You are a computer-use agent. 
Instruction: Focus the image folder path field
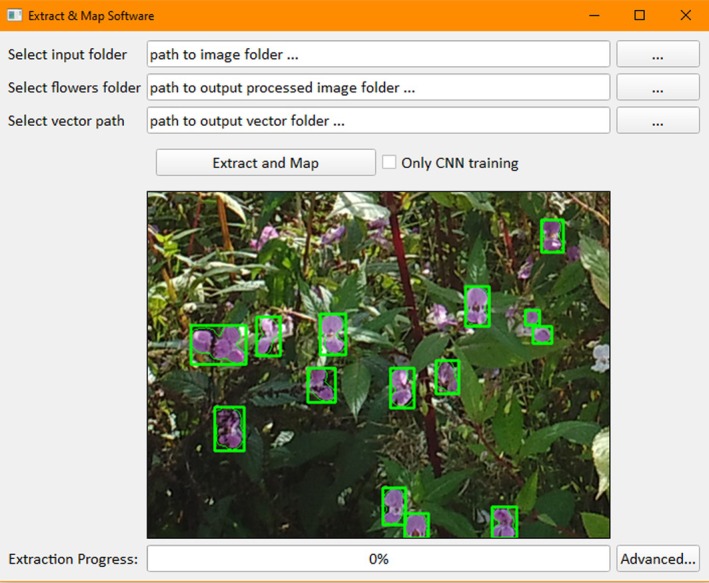pyautogui.click(x=378, y=54)
